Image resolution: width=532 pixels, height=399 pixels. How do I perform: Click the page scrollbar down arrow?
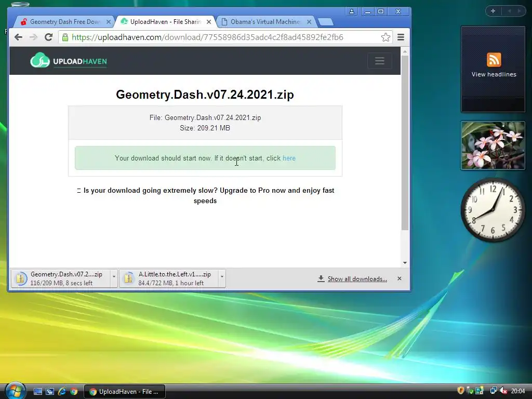click(x=405, y=262)
